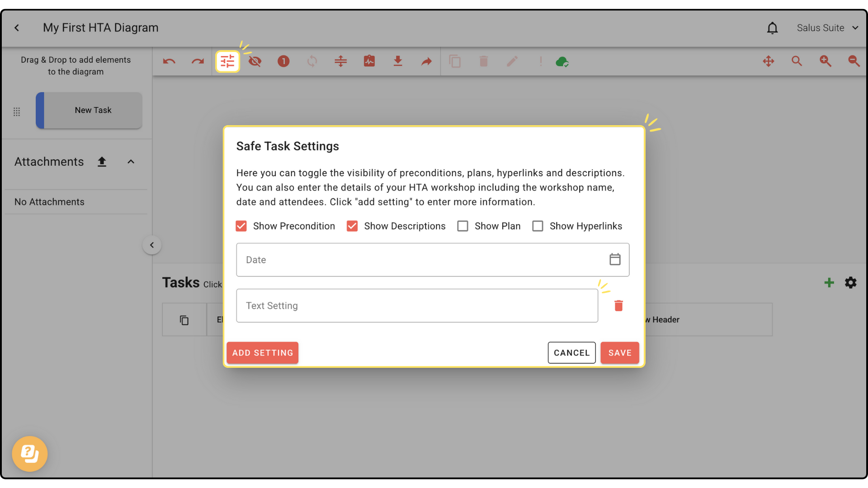Click the undo arrow icon
The image size is (868, 488).
tap(169, 61)
